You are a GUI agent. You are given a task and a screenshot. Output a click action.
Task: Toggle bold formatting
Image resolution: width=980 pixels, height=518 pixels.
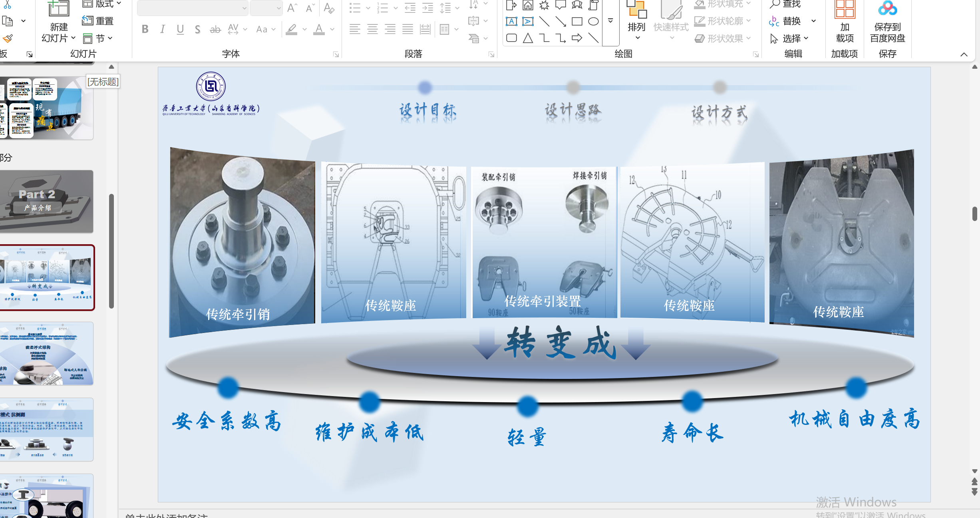coord(145,29)
